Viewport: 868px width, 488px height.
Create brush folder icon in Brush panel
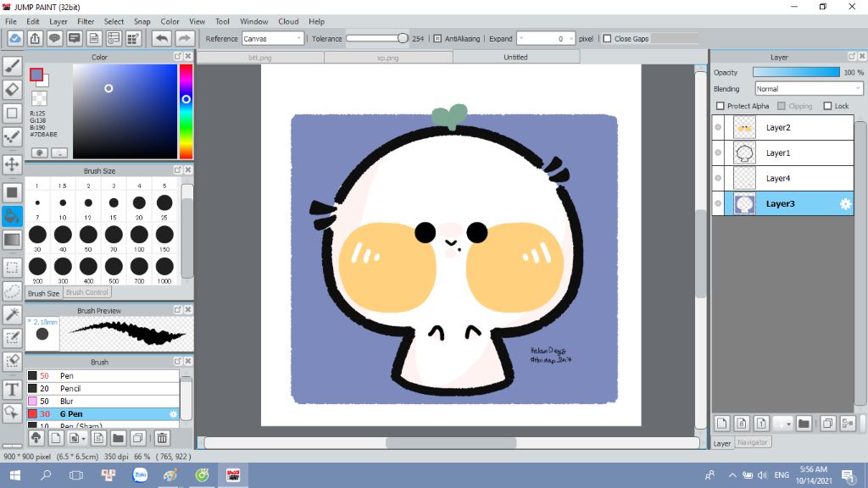tap(118, 438)
